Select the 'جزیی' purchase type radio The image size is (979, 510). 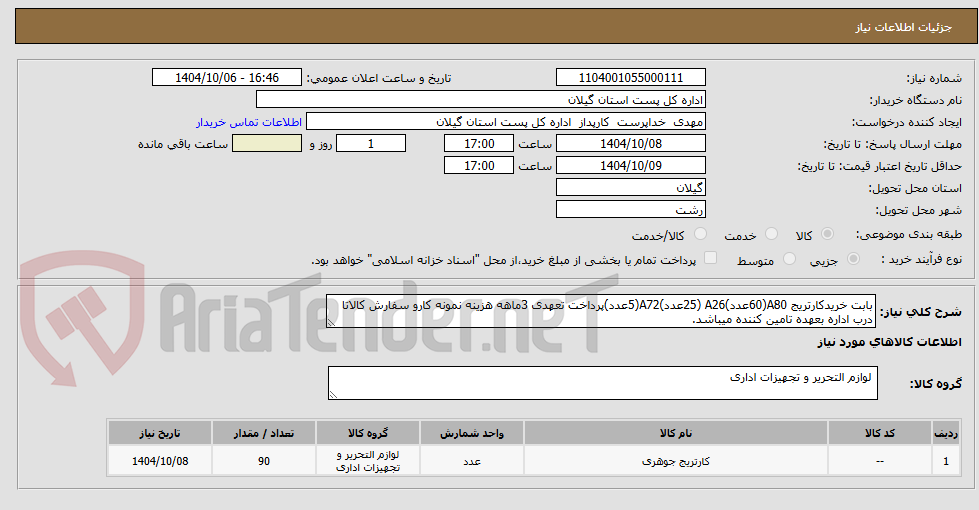coord(854,258)
